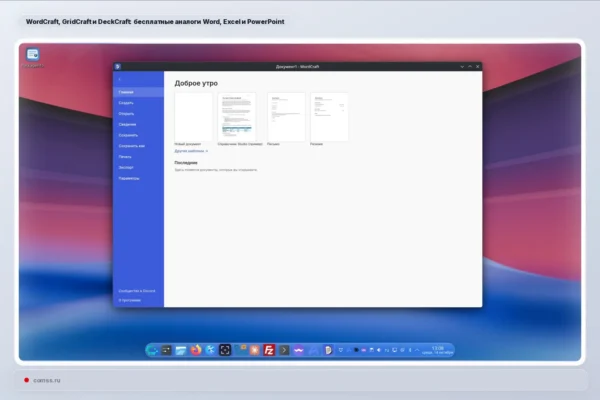Launch the screenshot capture tool in dock
The width and height of the screenshot is (600, 400).
pos(225,350)
